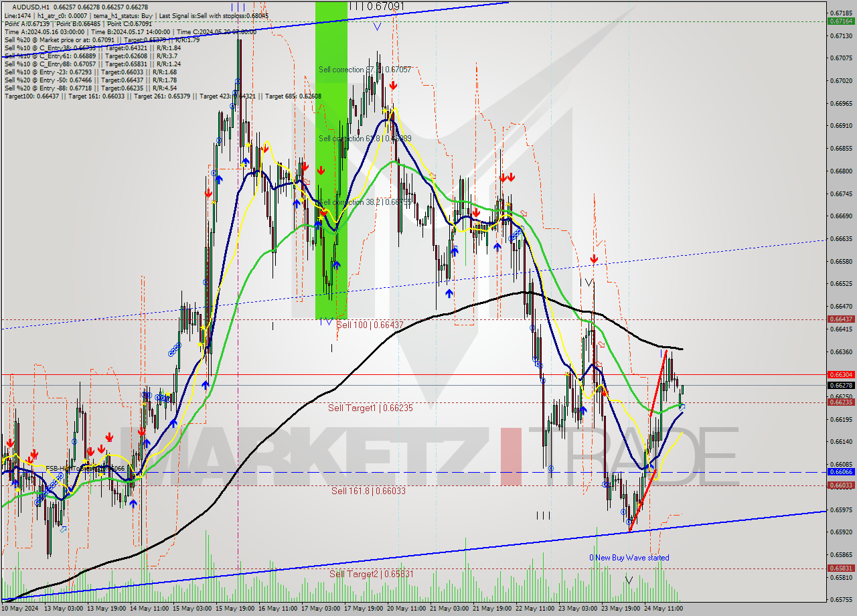This screenshot has height=616, width=857.
Task: Click the red 0.65831 price tag on axis
Action: (841, 568)
